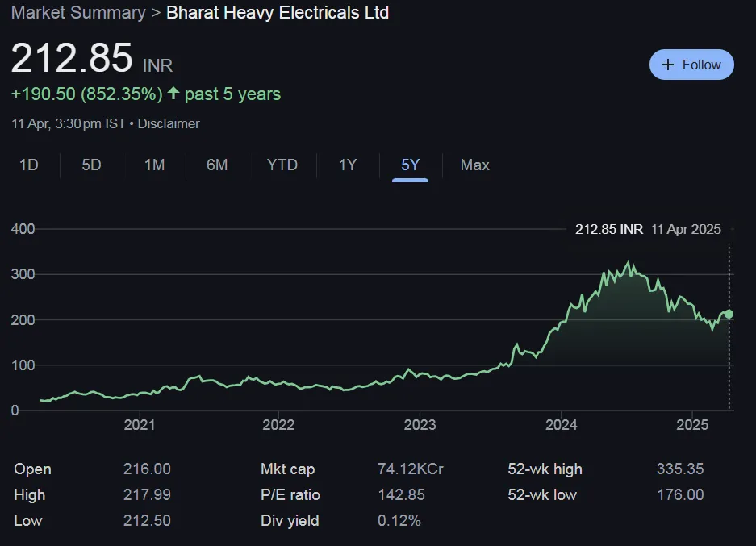Viewport: 756px width, 546px height.
Task: Click the 52-wk high value 335.35
Action: pos(680,469)
